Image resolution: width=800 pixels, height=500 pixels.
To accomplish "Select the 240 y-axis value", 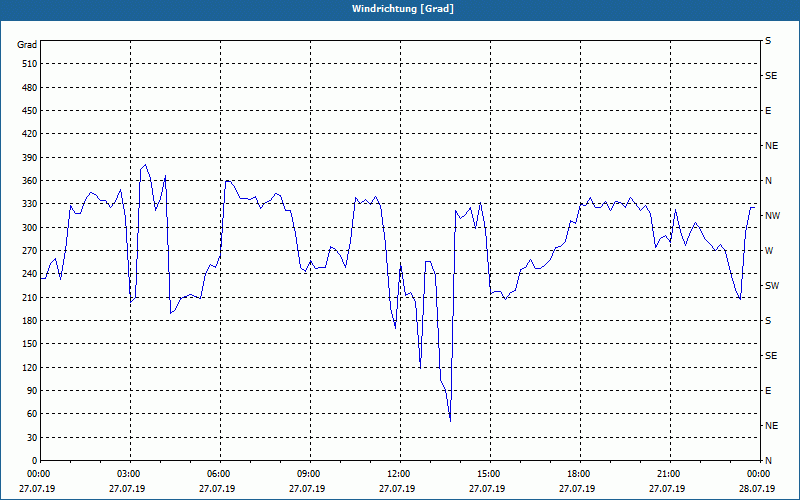I will click(30, 274).
